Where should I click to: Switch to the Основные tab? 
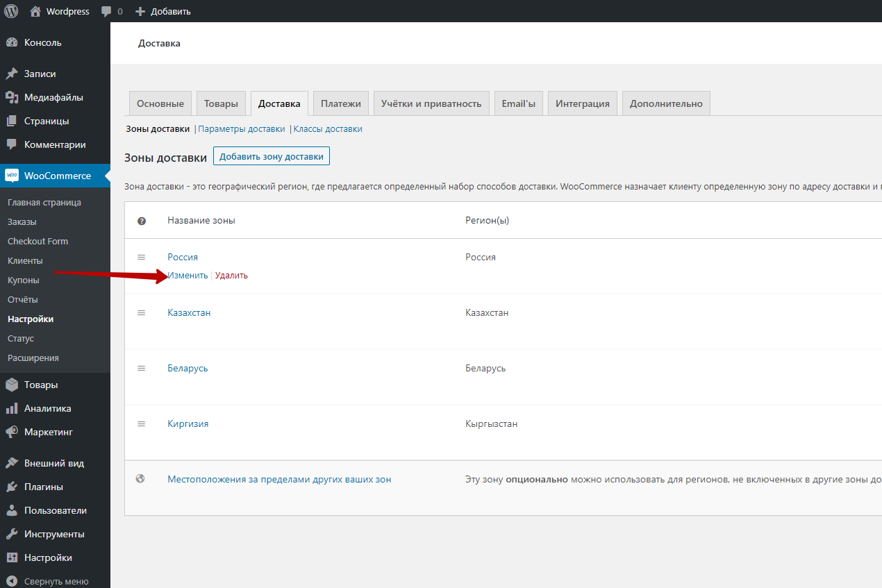coord(160,103)
